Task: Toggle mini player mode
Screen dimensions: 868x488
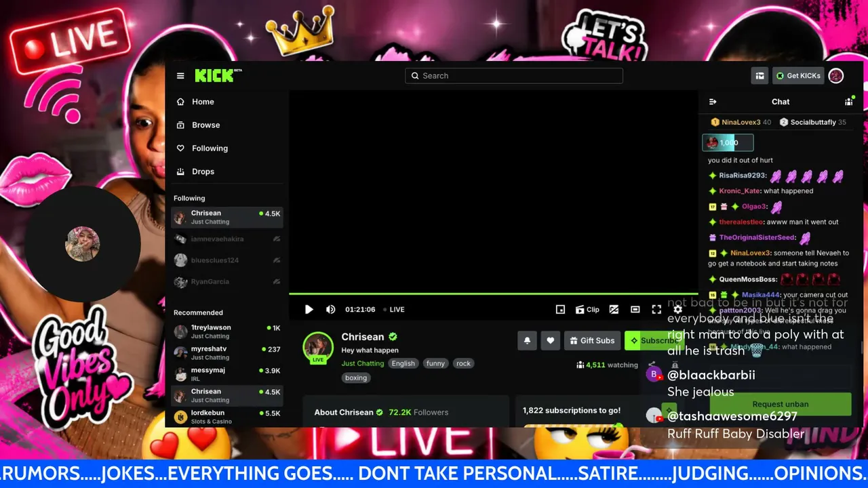Action: pyautogui.click(x=560, y=309)
